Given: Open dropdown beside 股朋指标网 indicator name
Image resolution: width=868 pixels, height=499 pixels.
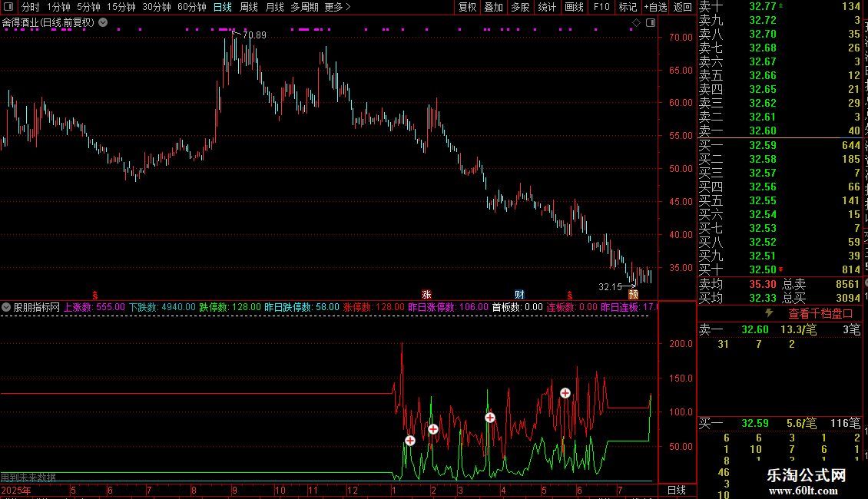Looking at the screenshot, I should [x=6, y=307].
